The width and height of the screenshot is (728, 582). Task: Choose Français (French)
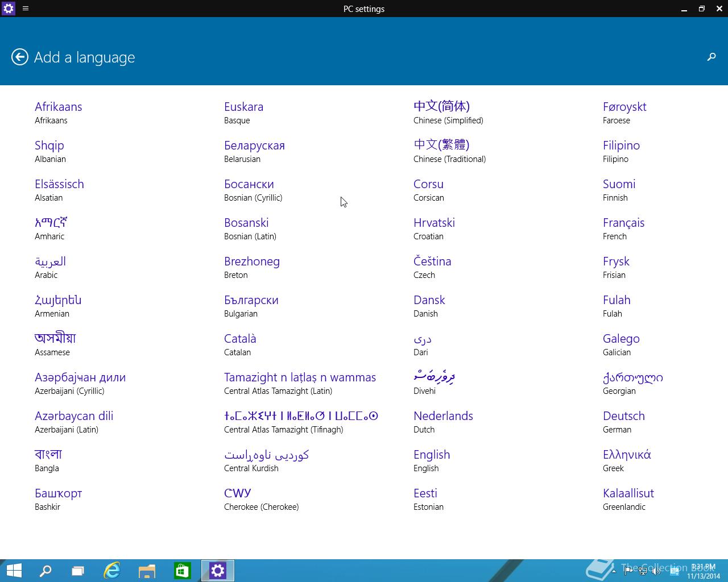pyautogui.click(x=623, y=228)
